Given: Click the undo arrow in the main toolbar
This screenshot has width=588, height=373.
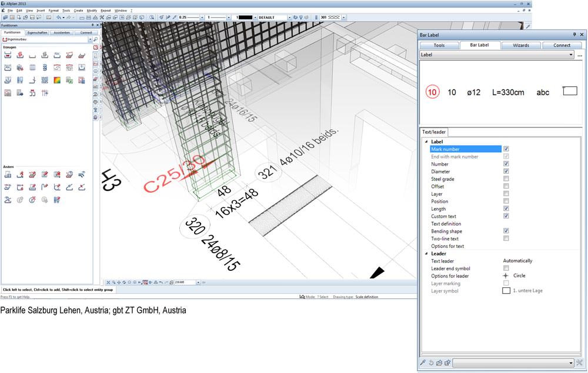Looking at the screenshot, I should click(58, 17).
